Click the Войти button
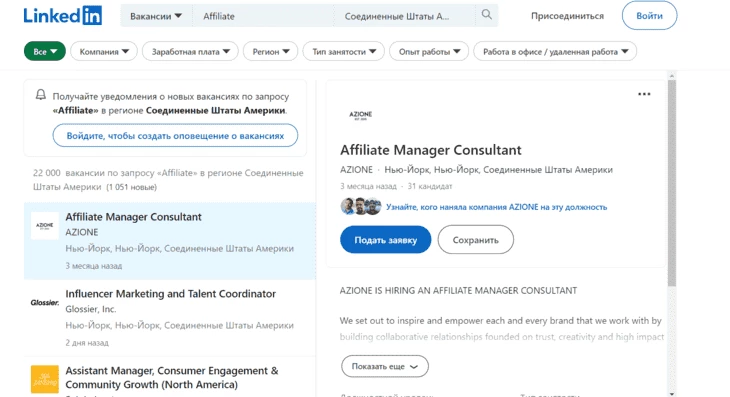730x397 pixels. (x=649, y=15)
